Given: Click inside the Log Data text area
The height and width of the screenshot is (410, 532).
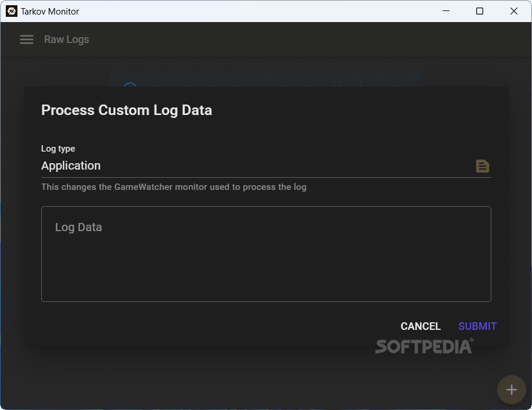Looking at the screenshot, I should [266, 254].
